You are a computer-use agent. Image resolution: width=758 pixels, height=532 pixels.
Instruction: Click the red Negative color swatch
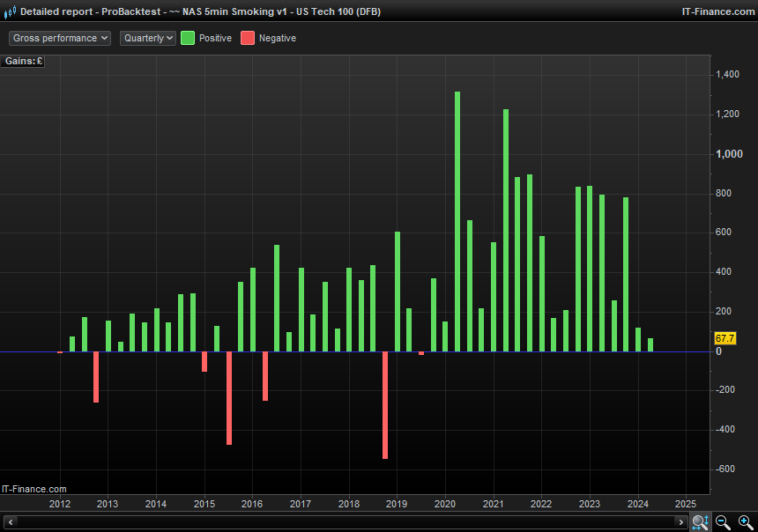pos(248,38)
